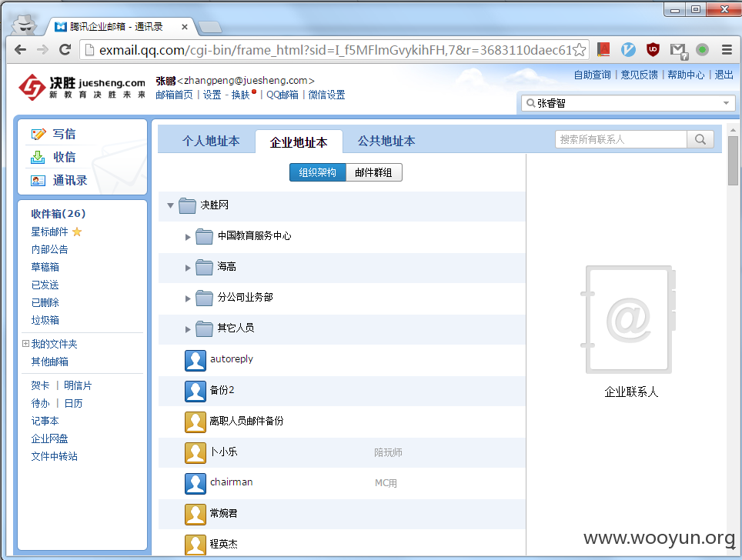Click the 通讯录 contacts icon
This screenshot has width=742, height=560.
click(38, 180)
